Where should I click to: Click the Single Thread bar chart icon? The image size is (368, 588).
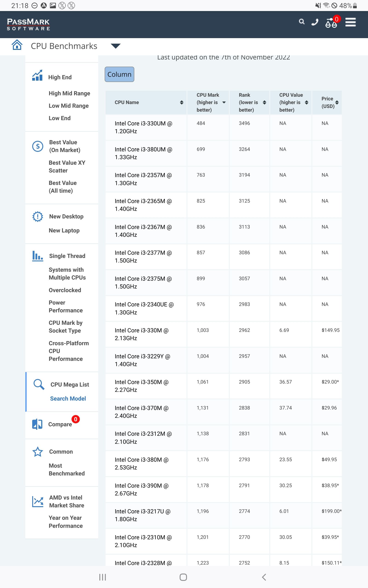point(38,256)
